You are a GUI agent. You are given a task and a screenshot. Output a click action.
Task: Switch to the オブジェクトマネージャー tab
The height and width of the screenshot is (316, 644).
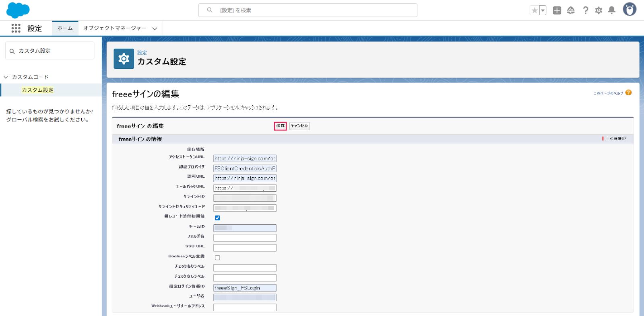coord(115,28)
